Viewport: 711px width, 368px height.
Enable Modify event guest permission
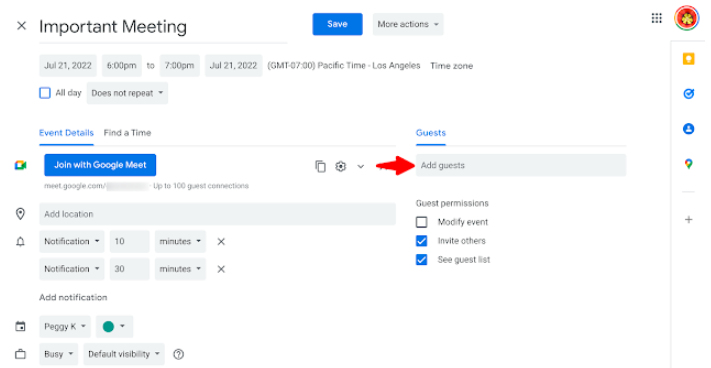pyautogui.click(x=422, y=222)
